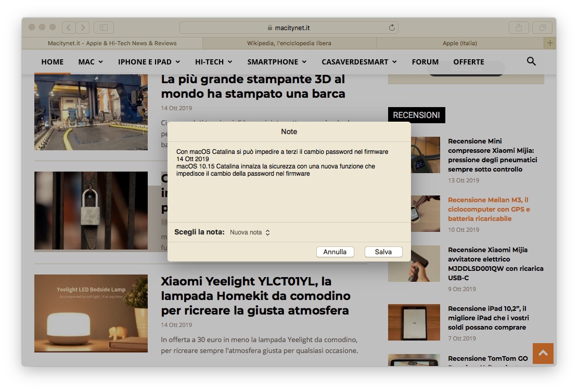This screenshot has height=392, width=578.
Task: Open the 3D printer factory thumbnail
Action: pyautogui.click(x=91, y=112)
